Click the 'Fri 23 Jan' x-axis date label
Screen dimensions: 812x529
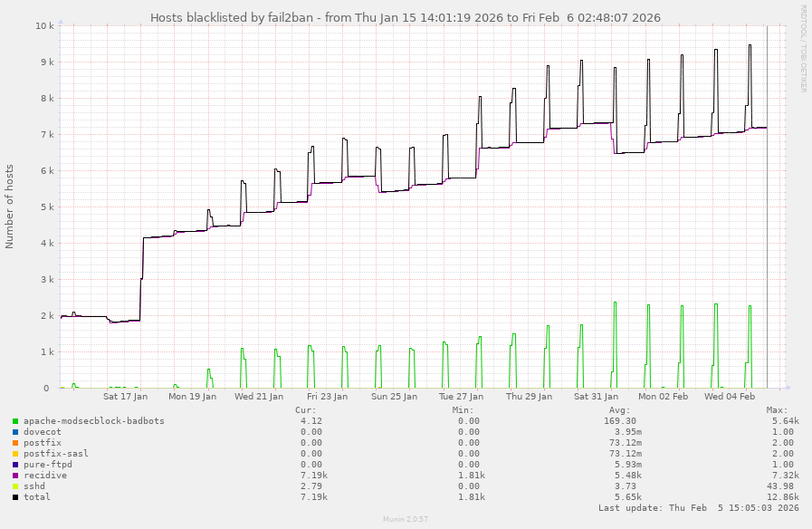coord(327,396)
